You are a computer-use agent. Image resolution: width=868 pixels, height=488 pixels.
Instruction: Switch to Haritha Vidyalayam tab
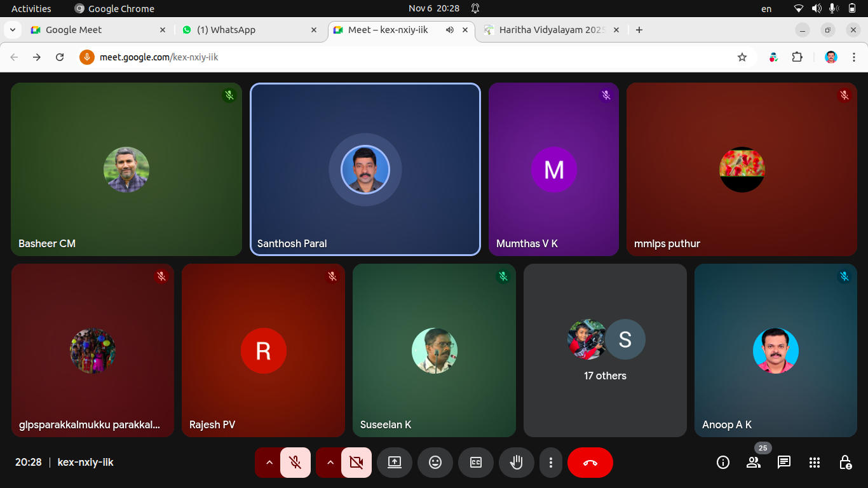click(x=545, y=30)
